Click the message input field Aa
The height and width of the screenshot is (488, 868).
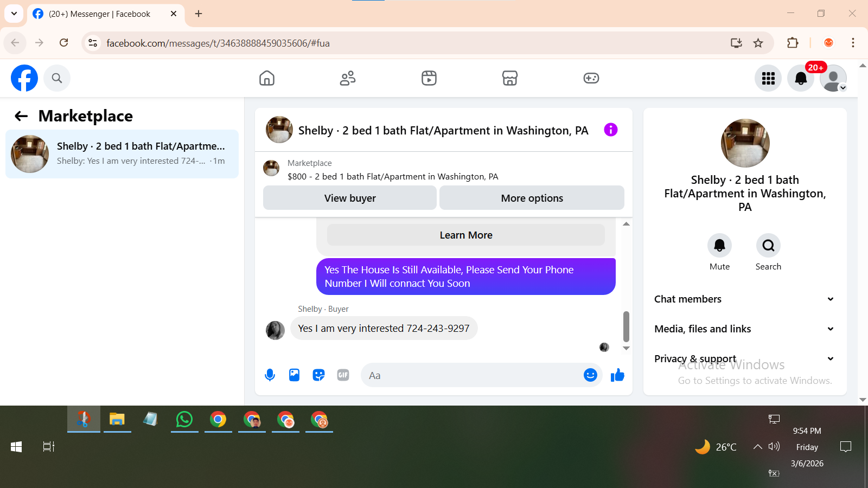pos(472,375)
